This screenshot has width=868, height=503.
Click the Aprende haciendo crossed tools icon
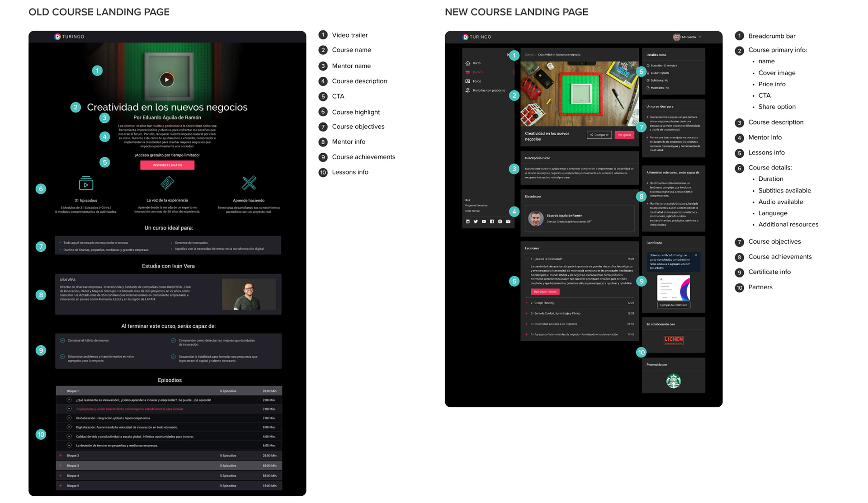[249, 183]
